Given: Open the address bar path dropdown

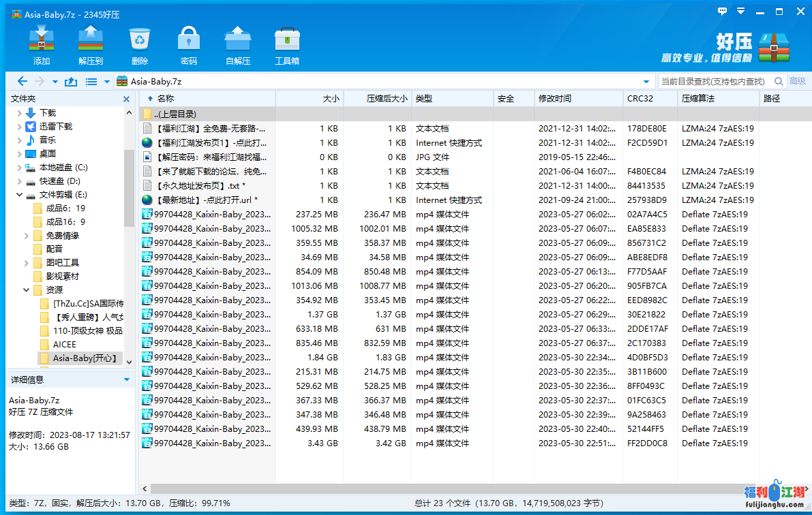Looking at the screenshot, I should coord(647,82).
